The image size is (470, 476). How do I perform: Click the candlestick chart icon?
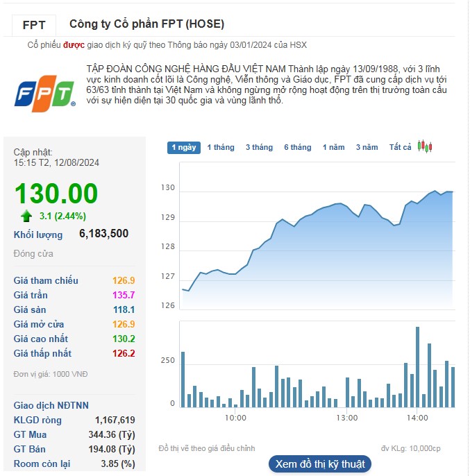pos(425,147)
